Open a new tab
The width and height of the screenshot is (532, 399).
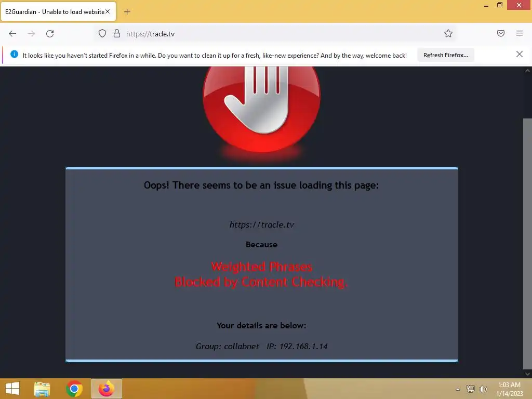(127, 12)
